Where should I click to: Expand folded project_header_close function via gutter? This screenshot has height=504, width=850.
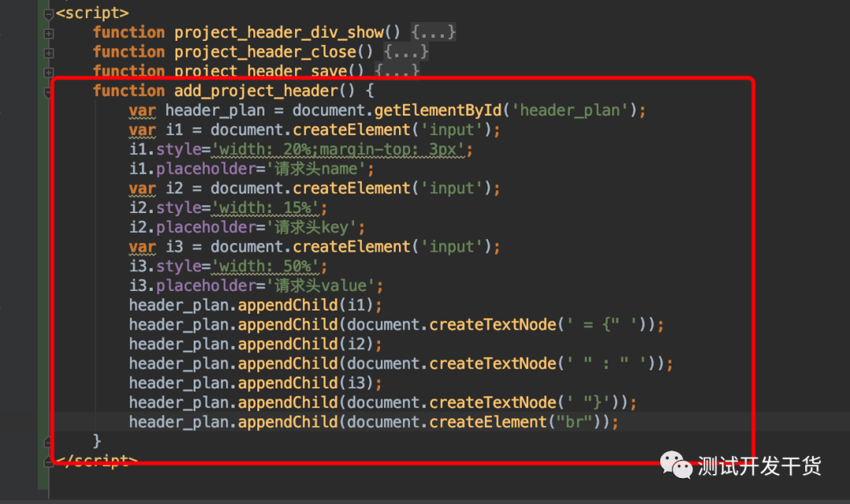click(x=48, y=53)
